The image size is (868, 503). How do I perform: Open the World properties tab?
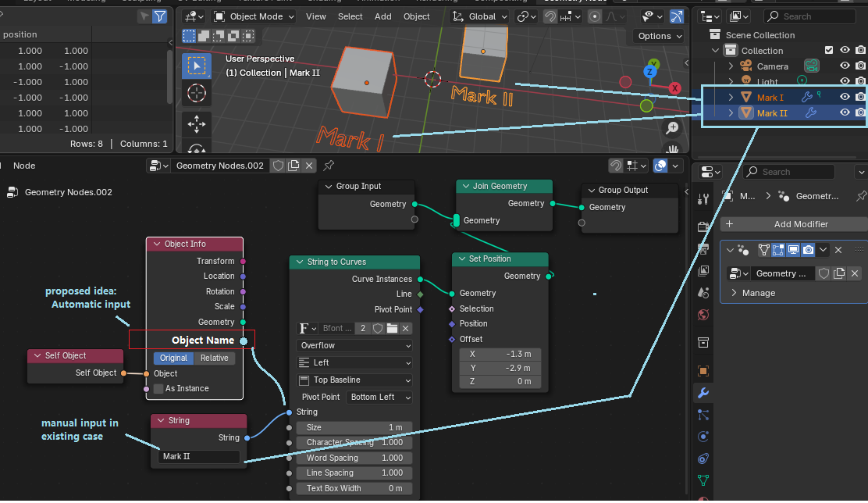pos(703,315)
